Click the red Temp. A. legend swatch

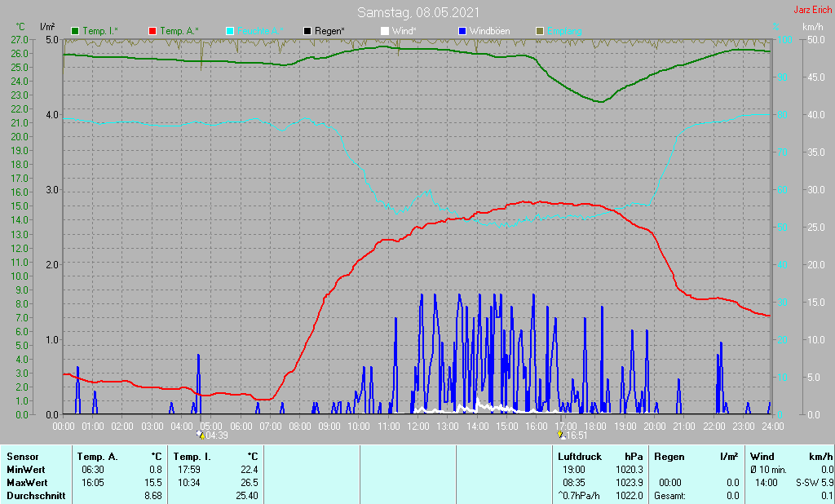point(152,31)
